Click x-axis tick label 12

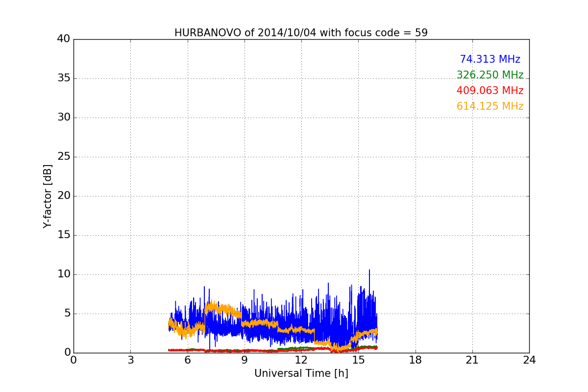tap(301, 360)
